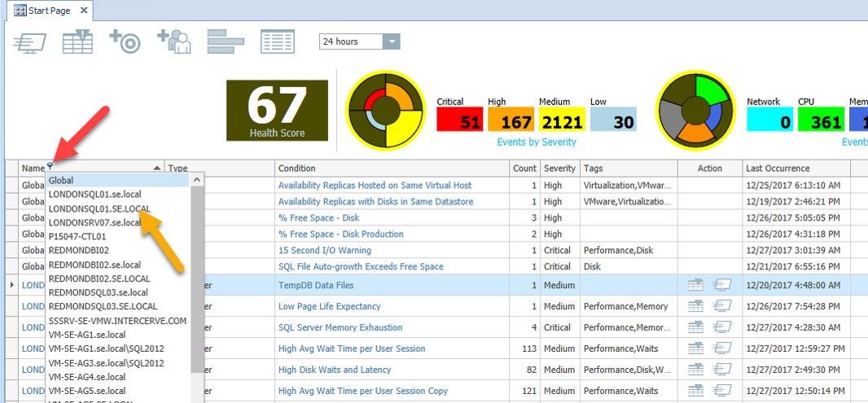Open the % Free Space - Disk Production condition

pos(341,234)
